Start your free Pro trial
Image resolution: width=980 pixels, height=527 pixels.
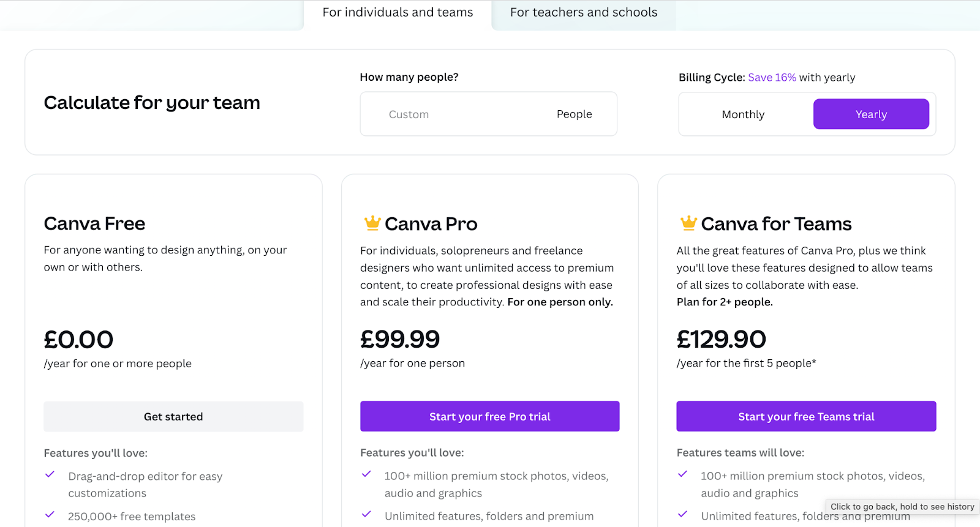coord(489,417)
